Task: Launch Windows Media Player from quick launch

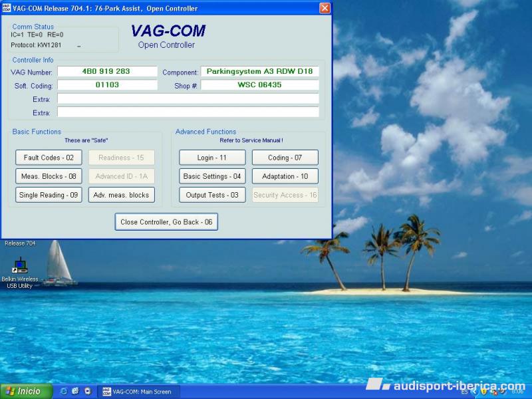Action: 88,391
